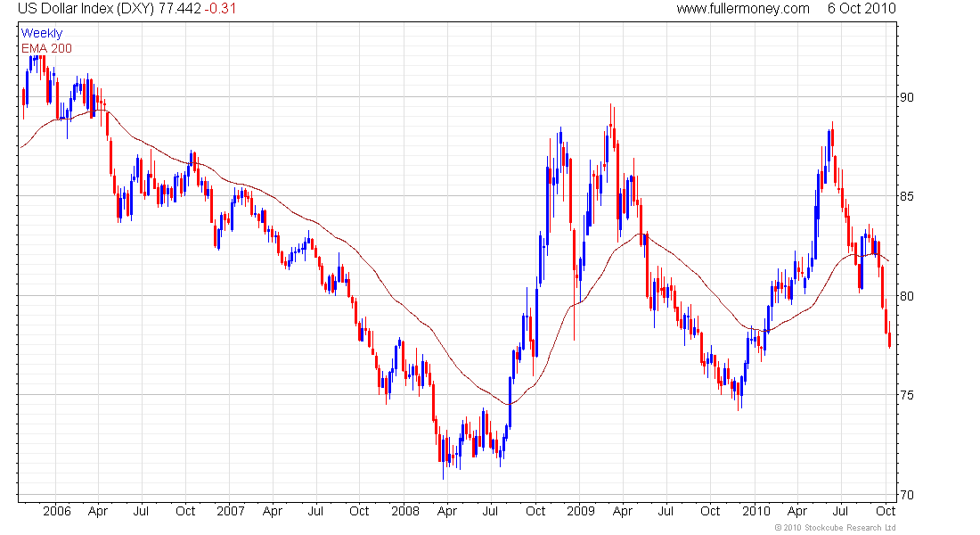Click the Stockcube Research Ltd copyright text

835,528
